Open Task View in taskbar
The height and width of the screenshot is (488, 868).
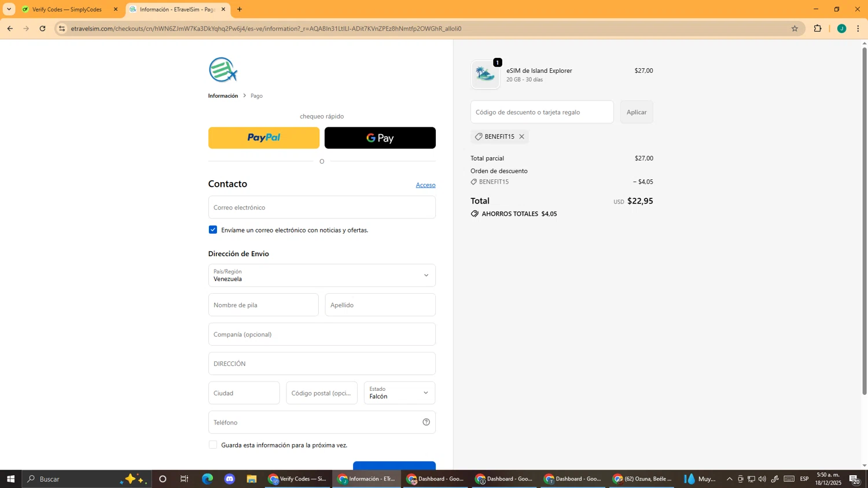(185, 479)
